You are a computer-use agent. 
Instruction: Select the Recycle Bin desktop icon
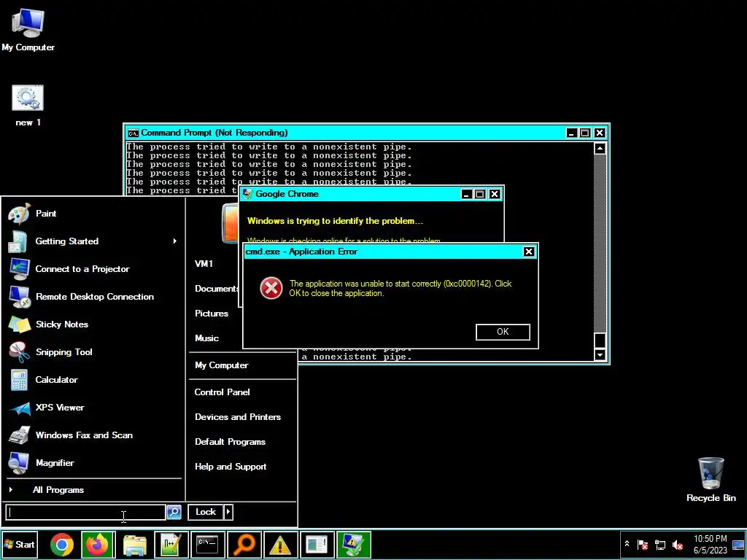pos(711,480)
